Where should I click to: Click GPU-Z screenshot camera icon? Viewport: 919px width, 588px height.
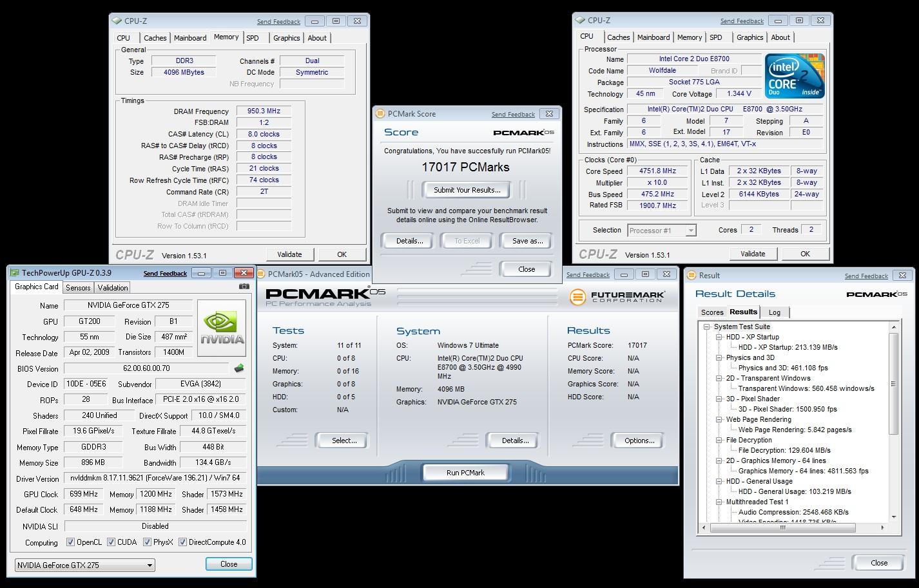coord(244,287)
